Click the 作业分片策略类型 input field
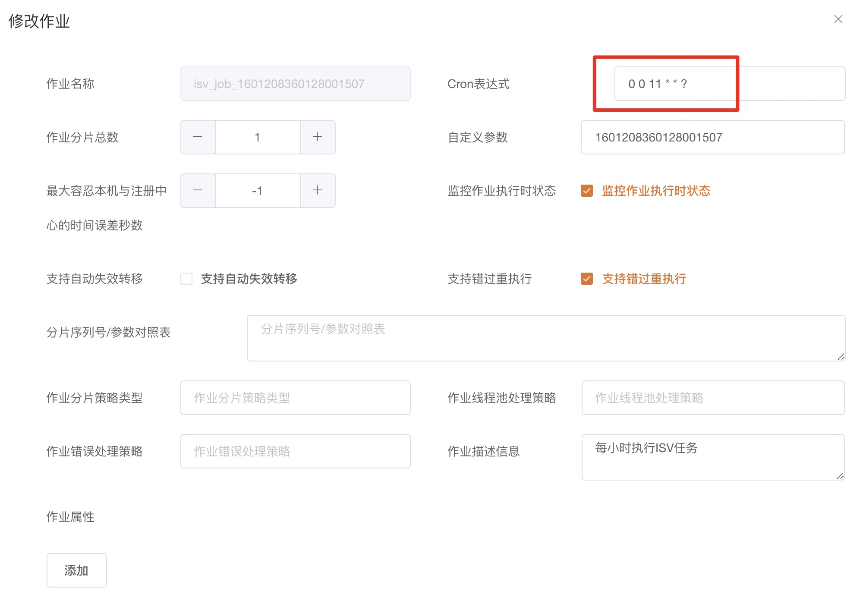The height and width of the screenshot is (616, 863). 295,398
